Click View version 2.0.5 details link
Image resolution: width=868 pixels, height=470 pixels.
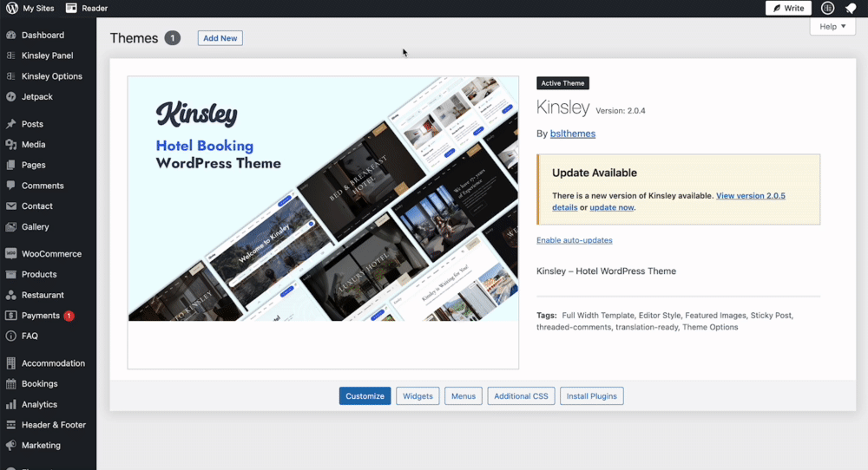tap(750, 196)
